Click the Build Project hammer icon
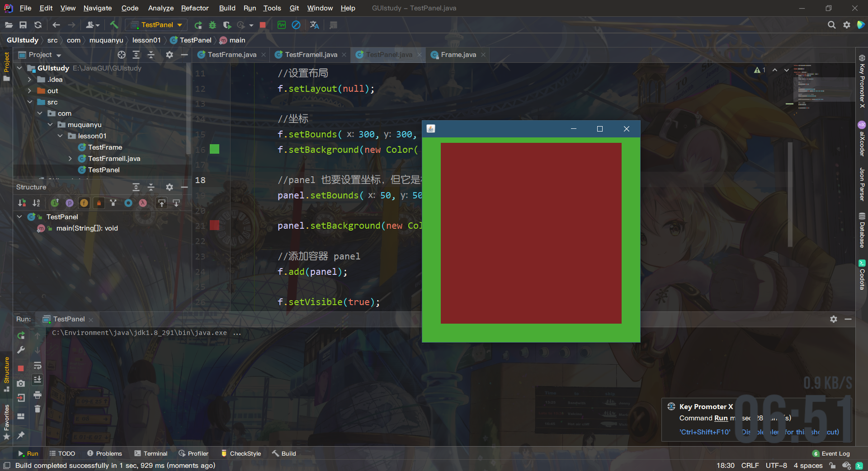Screen dimensions: 868x471 pos(114,25)
